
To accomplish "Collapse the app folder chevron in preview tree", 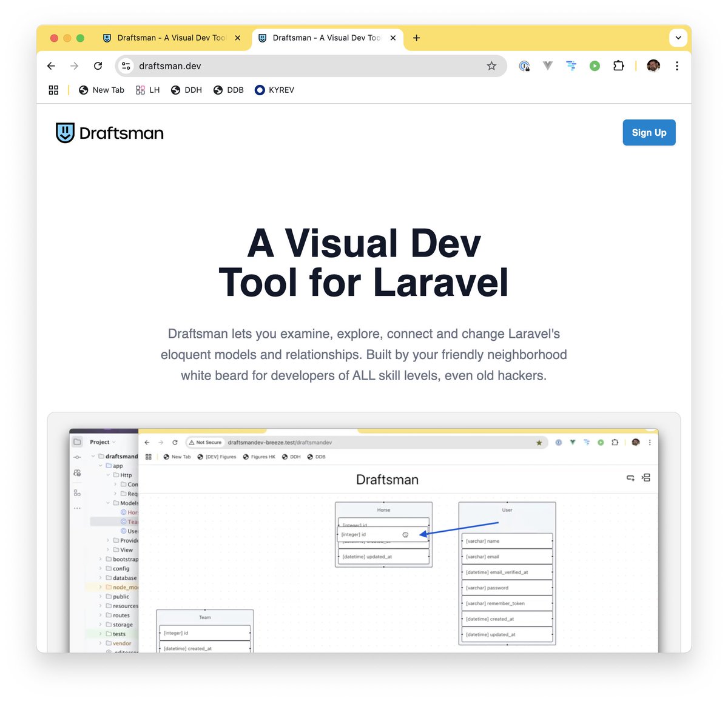I will pos(101,466).
